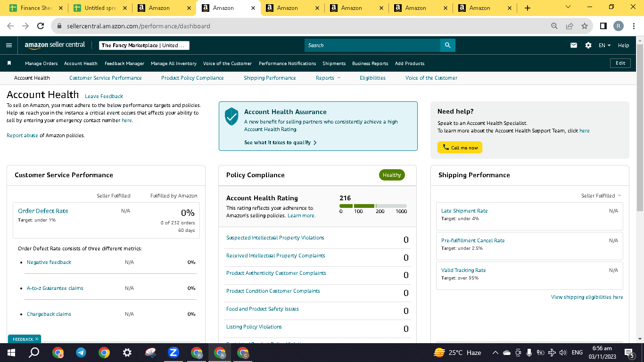Click the Amazon Seller Central logo
The width and height of the screenshot is (644, 362).
[55, 45]
